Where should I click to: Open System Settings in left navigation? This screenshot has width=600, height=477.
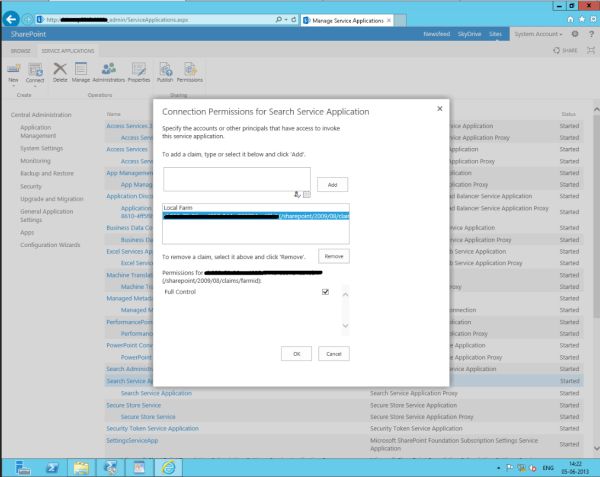42,148
